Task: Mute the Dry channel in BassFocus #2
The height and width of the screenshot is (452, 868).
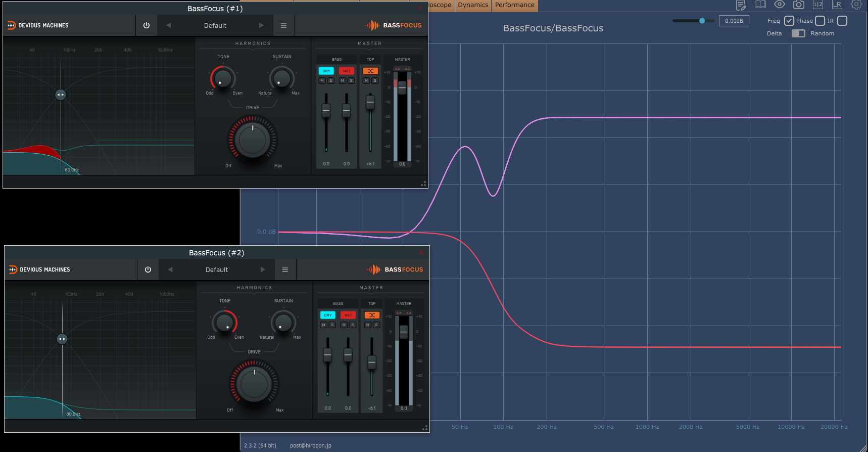Action: coord(323,325)
